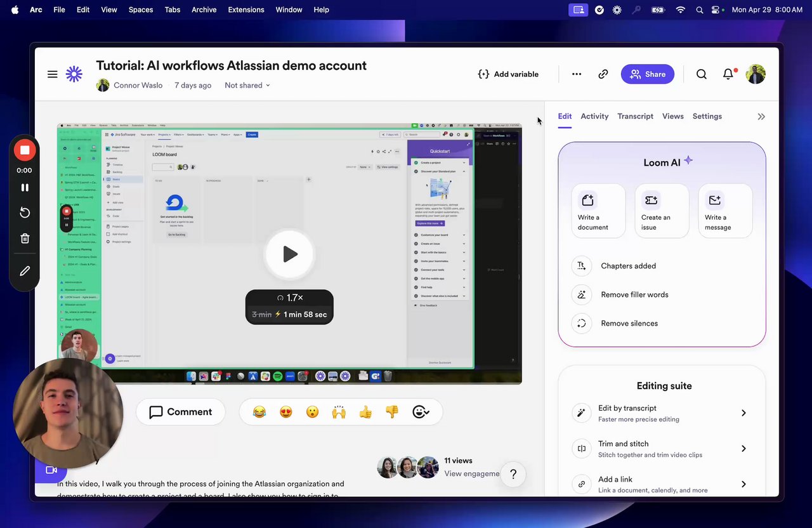Switch to the Activity tab
Image resolution: width=812 pixels, height=528 pixels.
coord(594,116)
